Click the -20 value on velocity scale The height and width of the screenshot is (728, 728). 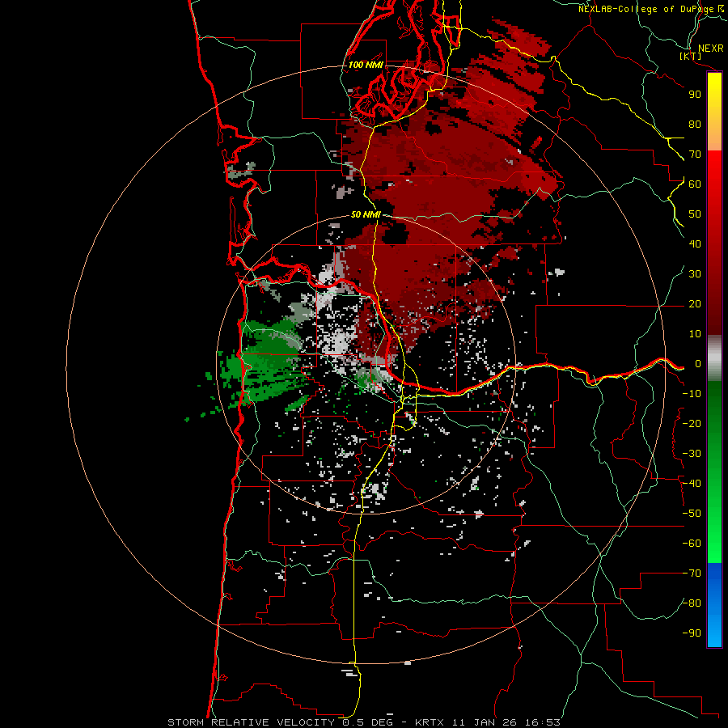692,423
